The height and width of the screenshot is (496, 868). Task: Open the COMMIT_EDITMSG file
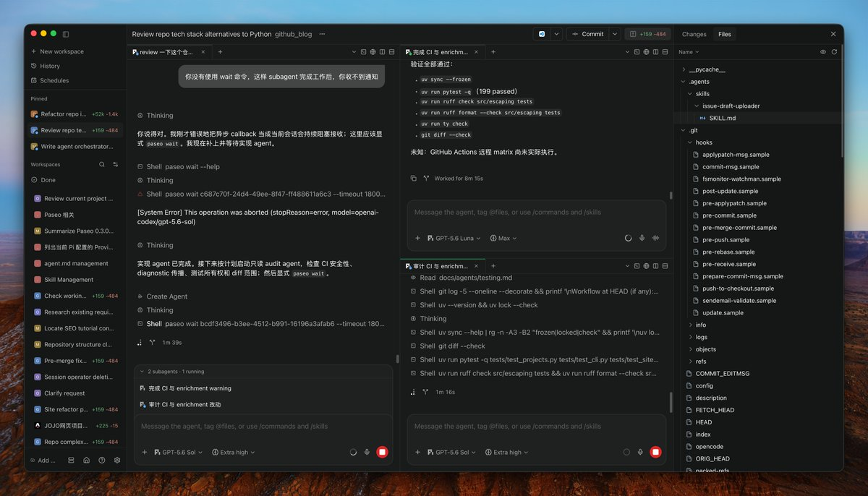tap(722, 373)
